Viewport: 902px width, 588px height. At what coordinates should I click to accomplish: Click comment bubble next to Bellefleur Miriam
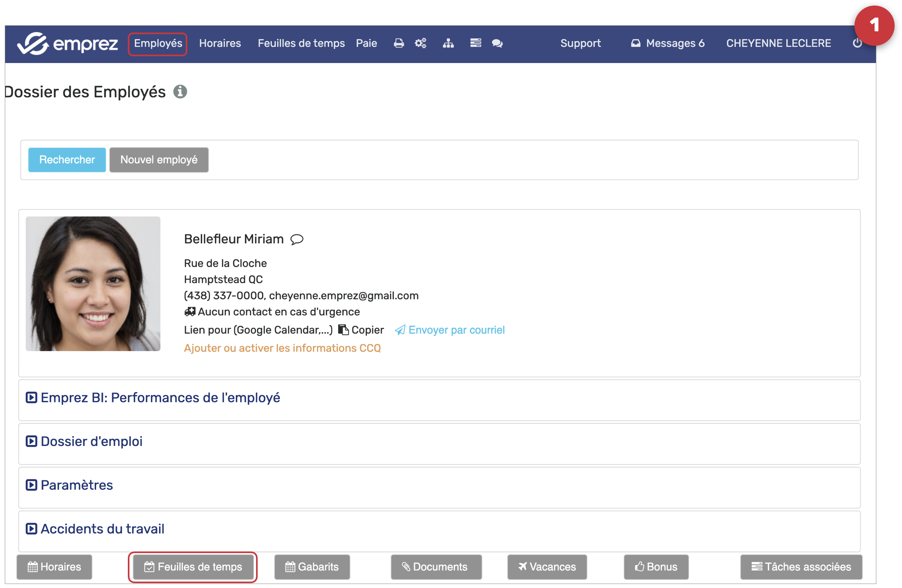coord(297,239)
